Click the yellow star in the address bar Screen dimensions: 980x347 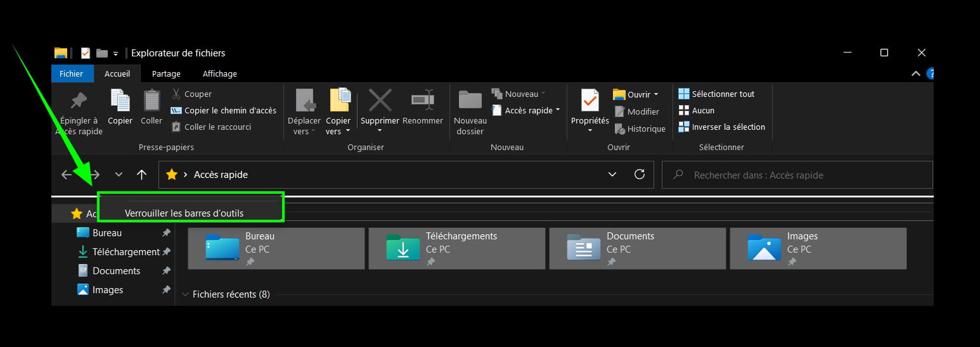pos(171,175)
